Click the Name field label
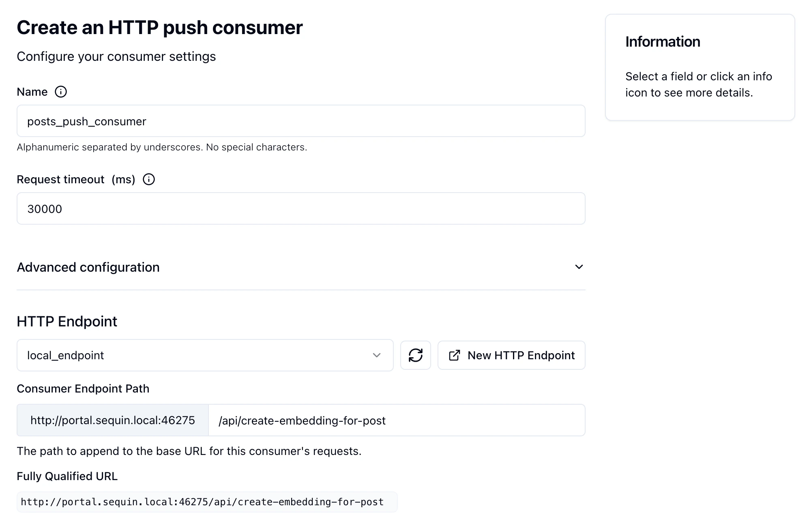The image size is (807, 532). pyautogui.click(x=32, y=92)
